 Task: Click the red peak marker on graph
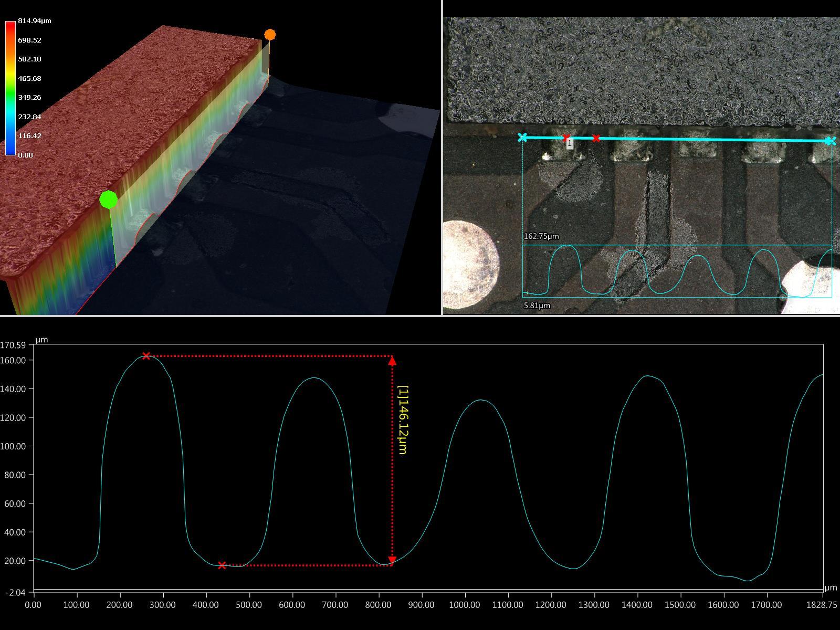[146, 355]
